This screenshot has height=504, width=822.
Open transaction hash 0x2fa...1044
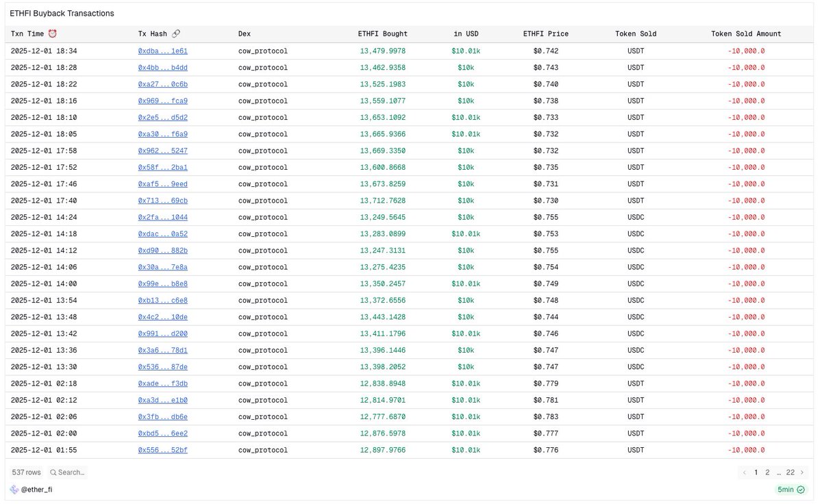coord(162,217)
